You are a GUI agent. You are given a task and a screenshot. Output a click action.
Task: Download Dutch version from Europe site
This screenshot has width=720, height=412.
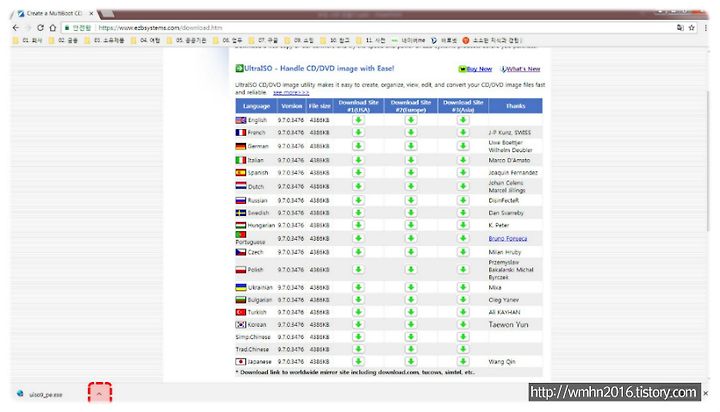pos(411,186)
